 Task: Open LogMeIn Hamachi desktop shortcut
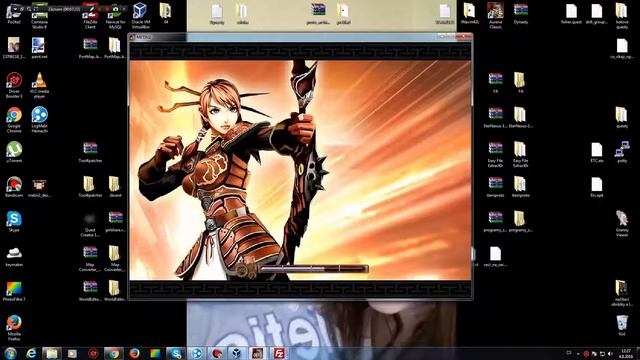(39, 120)
